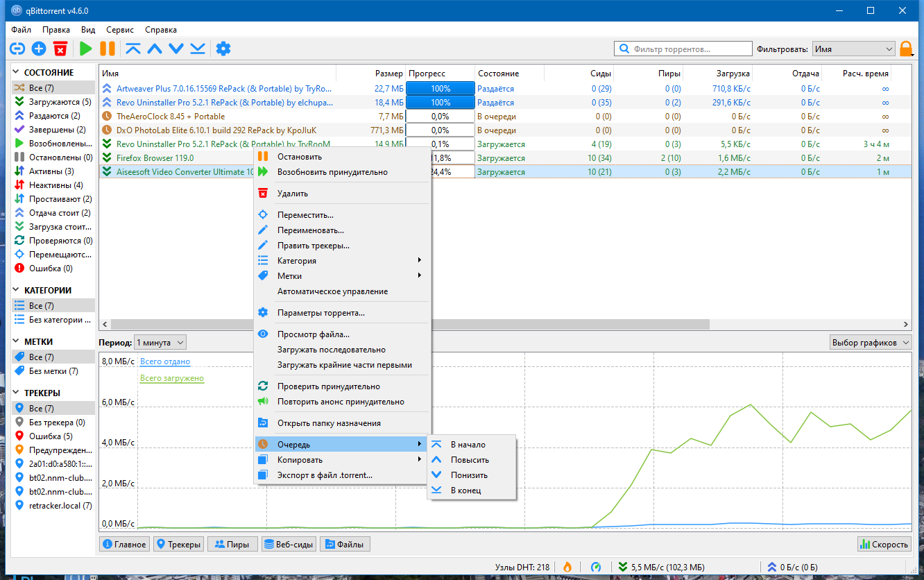Screen dimensions: 924x580
Task: Click the Фильтр торрентов search field
Action: pyautogui.click(x=683, y=49)
